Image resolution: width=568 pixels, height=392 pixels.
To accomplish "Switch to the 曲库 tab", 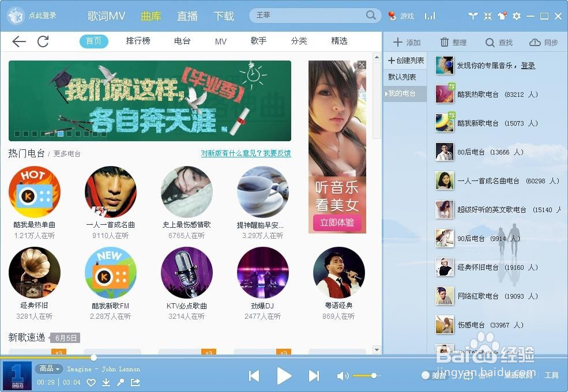I will tap(151, 16).
